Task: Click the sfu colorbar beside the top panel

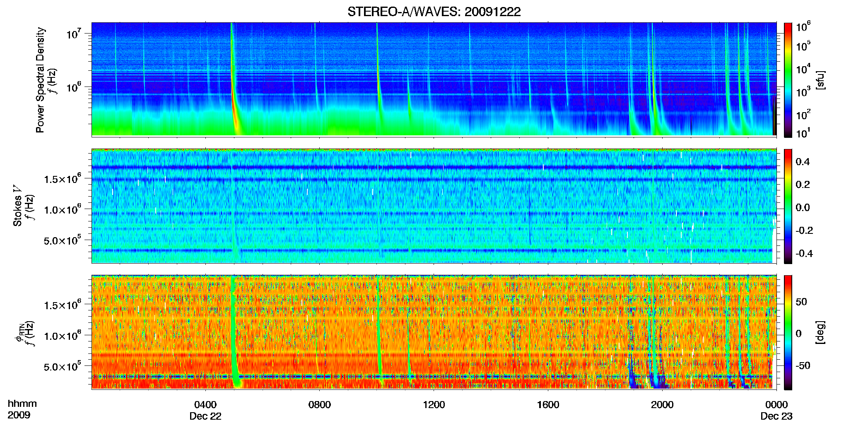Action: tap(788, 80)
